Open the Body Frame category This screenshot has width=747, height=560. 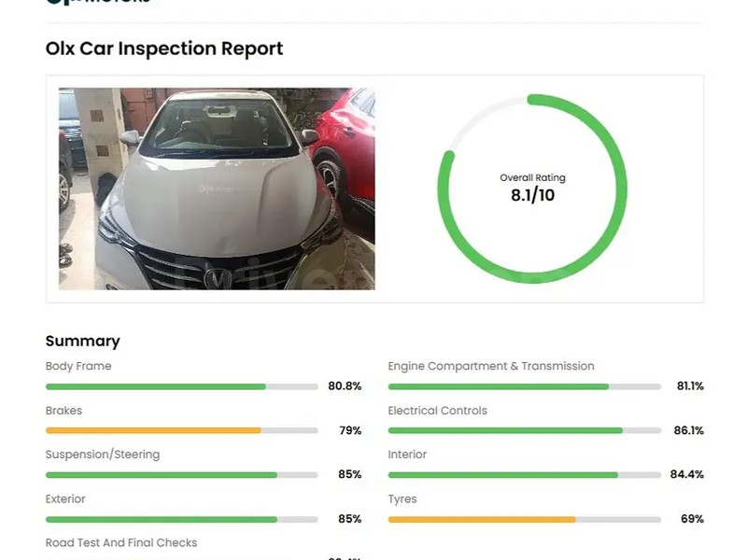(78, 366)
